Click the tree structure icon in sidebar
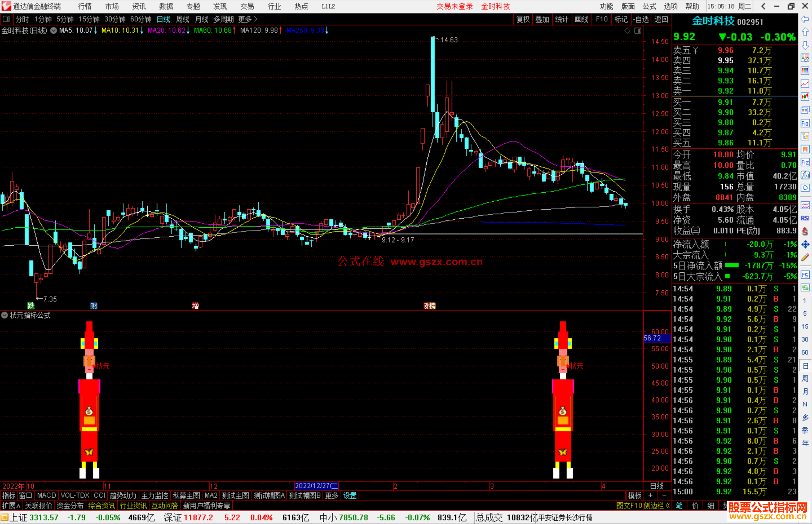This screenshot has width=812, height=524. pyautogui.click(x=805, y=136)
